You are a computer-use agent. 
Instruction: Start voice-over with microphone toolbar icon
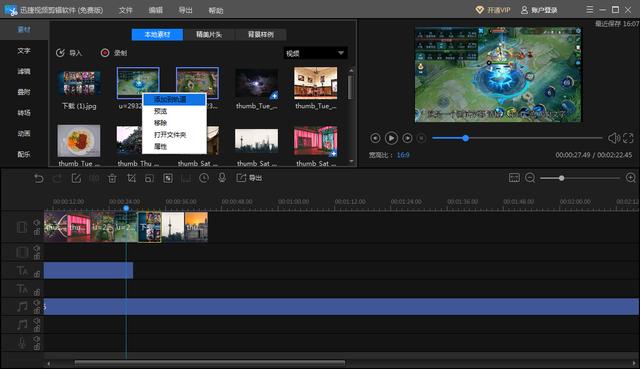click(222, 178)
